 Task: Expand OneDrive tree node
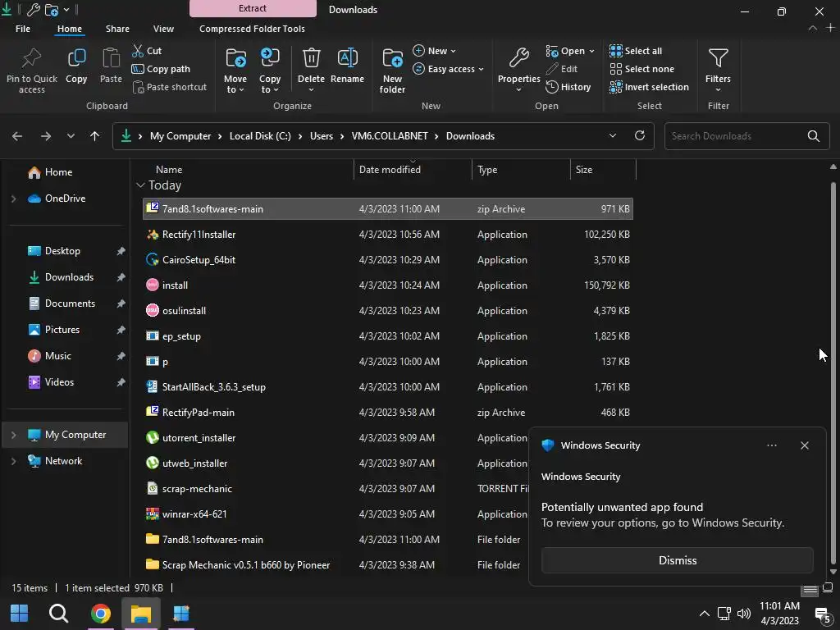pyautogui.click(x=13, y=199)
